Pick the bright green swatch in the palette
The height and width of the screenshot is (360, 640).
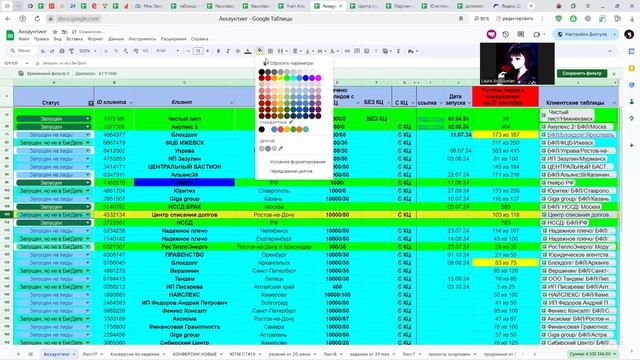[x=287, y=78]
